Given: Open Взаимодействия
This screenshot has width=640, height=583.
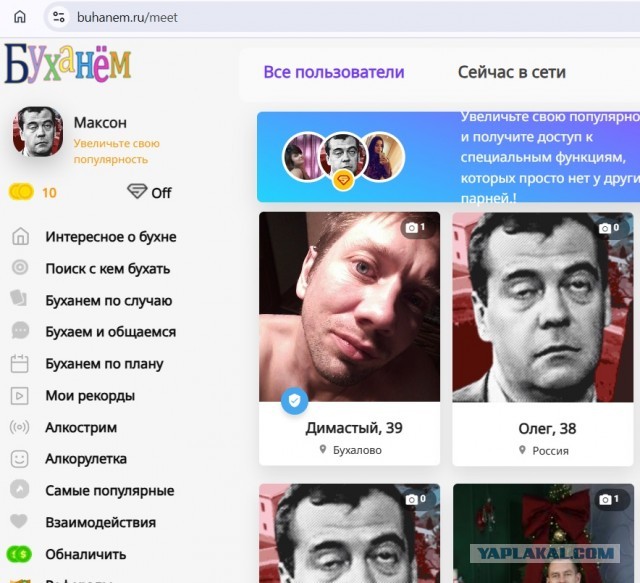Looking at the screenshot, I should (100, 523).
